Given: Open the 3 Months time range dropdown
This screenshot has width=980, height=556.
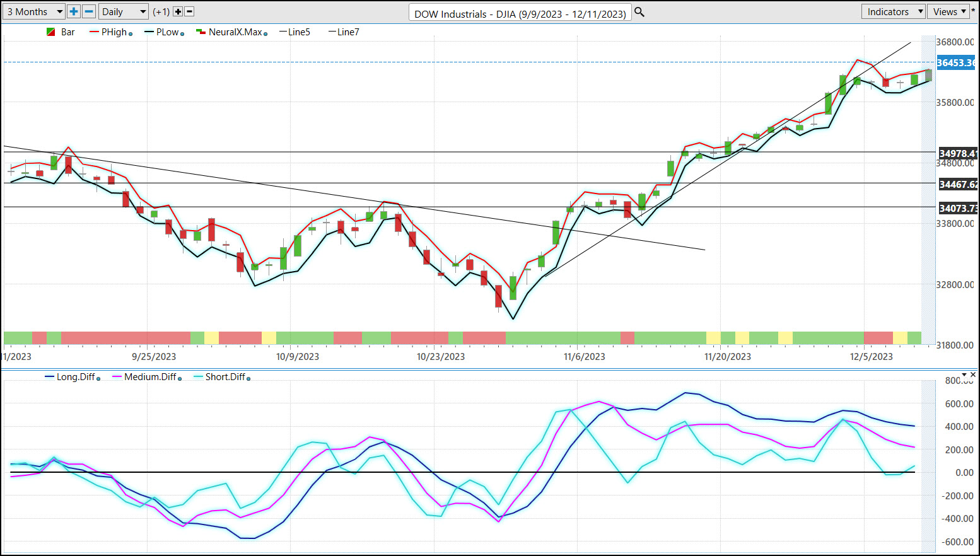Looking at the screenshot, I should [x=34, y=11].
